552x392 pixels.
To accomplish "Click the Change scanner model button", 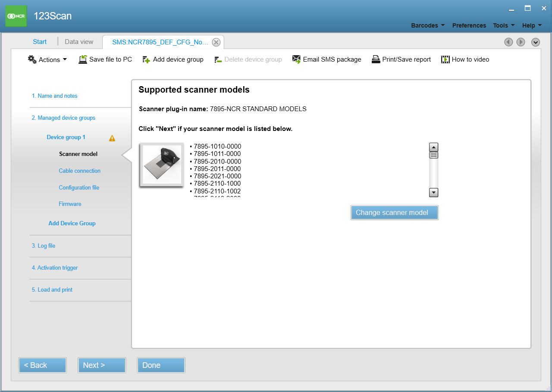I will (x=395, y=213).
